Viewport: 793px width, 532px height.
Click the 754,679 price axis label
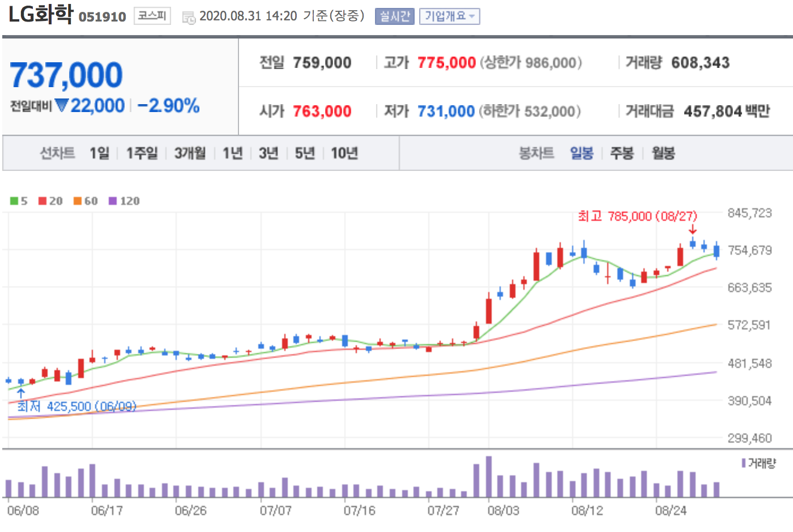coord(750,250)
